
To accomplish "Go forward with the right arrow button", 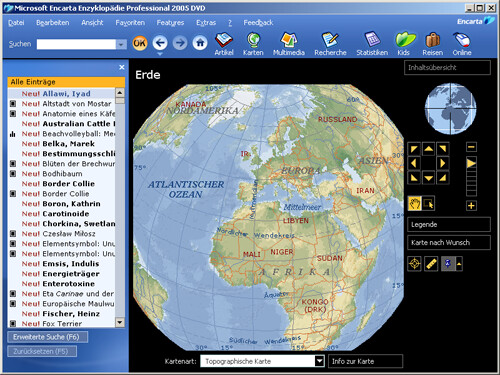I will [x=180, y=43].
